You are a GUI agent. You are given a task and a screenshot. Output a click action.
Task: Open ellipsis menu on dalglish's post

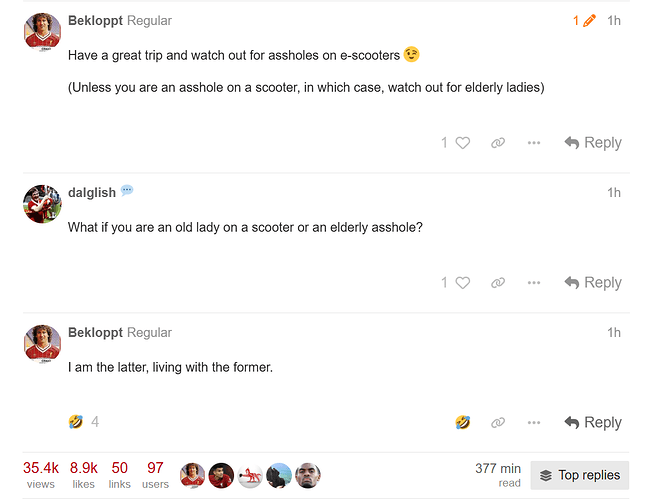pos(534,283)
